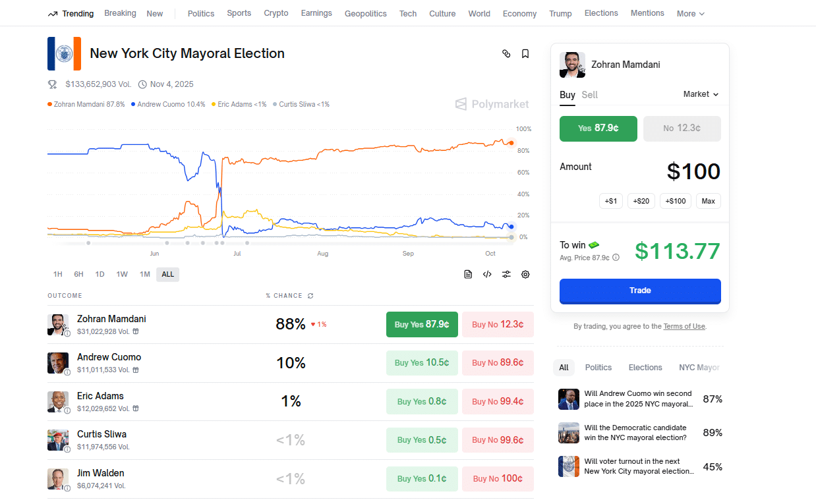Open the document icon below the chart
The image size is (816, 504).
click(468, 275)
